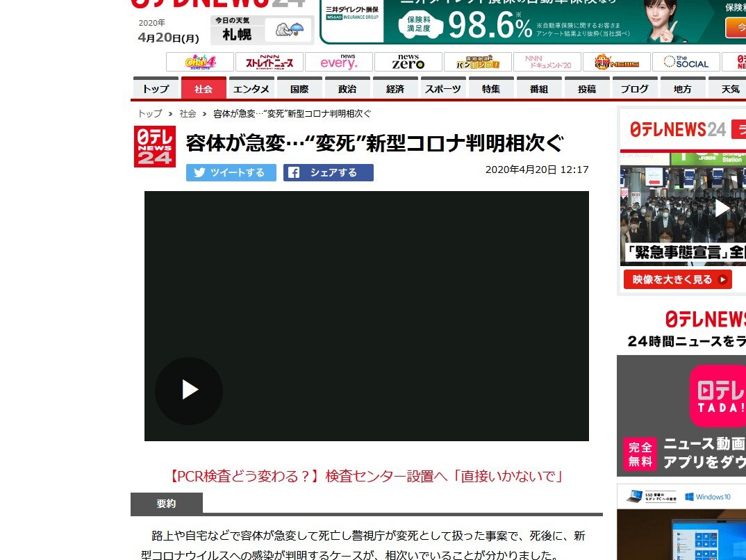746x560 pixels.
Task: Select the 社会 navigation tab
Action: (204, 88)
